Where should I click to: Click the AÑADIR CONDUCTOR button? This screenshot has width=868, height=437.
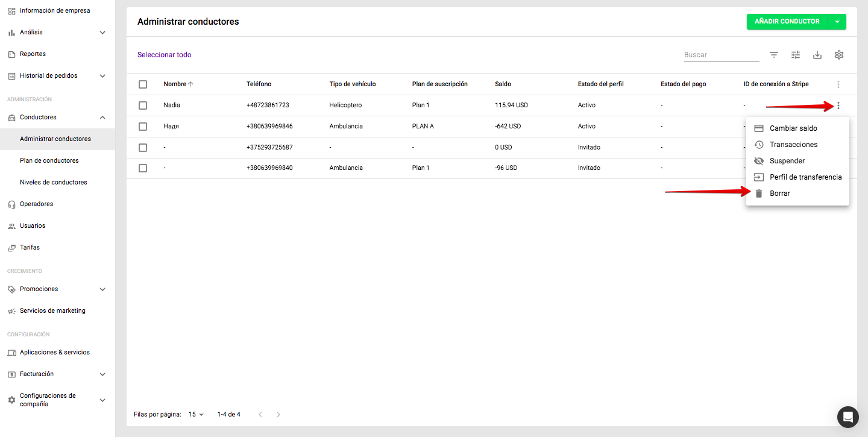point(787,22)
